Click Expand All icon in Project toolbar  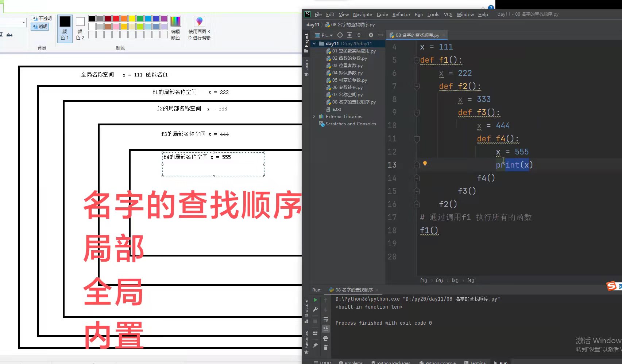[349, 35]
